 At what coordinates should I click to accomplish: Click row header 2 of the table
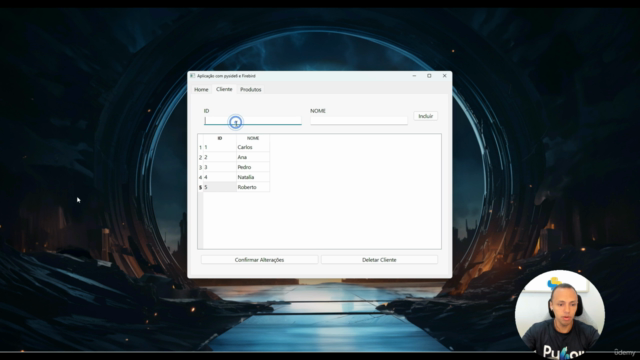(200, 157)
